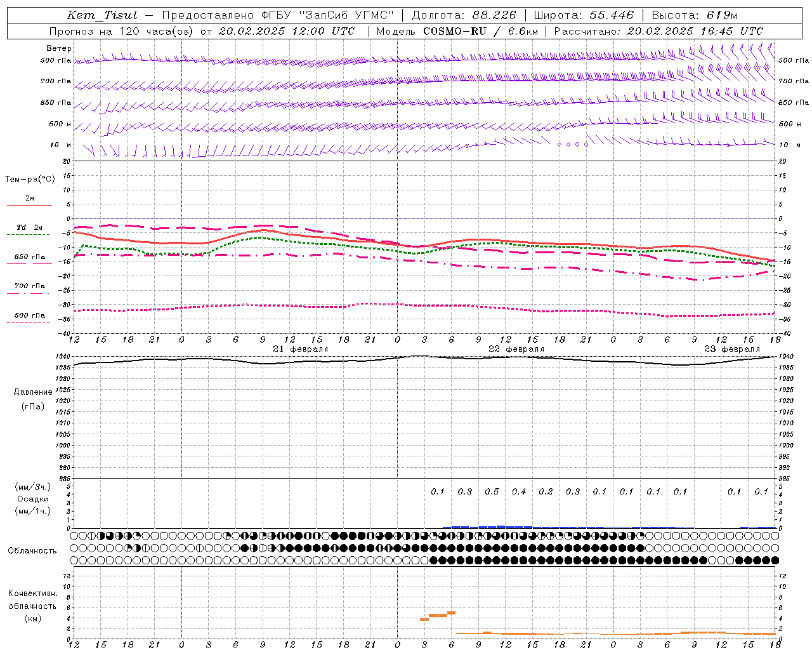Click the highest orange convective cloud bar
Screen dimensions: 812x650
452,613
